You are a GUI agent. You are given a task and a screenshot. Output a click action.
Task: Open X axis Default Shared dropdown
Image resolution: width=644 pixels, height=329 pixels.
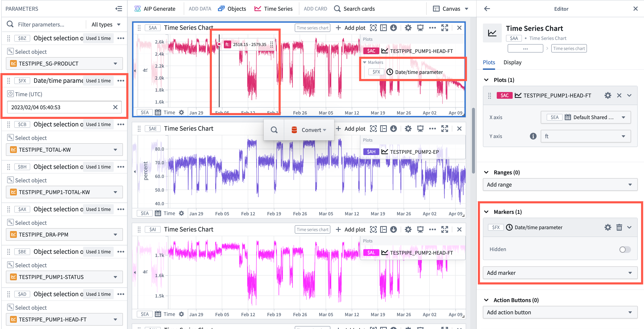coord(585,117)
